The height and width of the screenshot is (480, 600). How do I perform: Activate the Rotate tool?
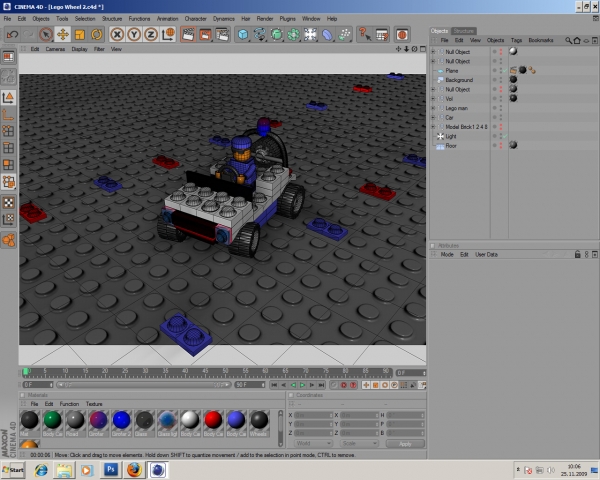click(96, 34)
